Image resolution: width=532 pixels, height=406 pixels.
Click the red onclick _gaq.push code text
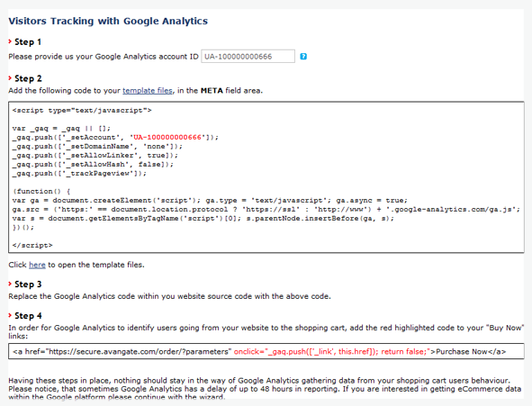[332, 351]
